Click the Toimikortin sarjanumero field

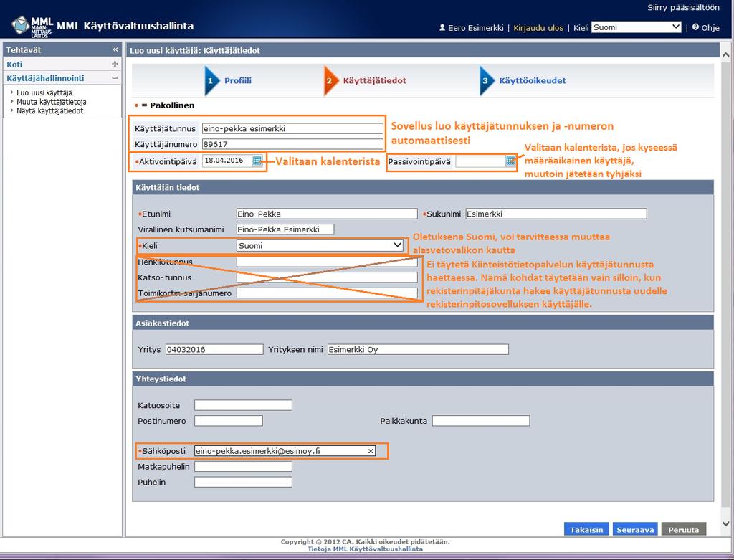[327, 293]
